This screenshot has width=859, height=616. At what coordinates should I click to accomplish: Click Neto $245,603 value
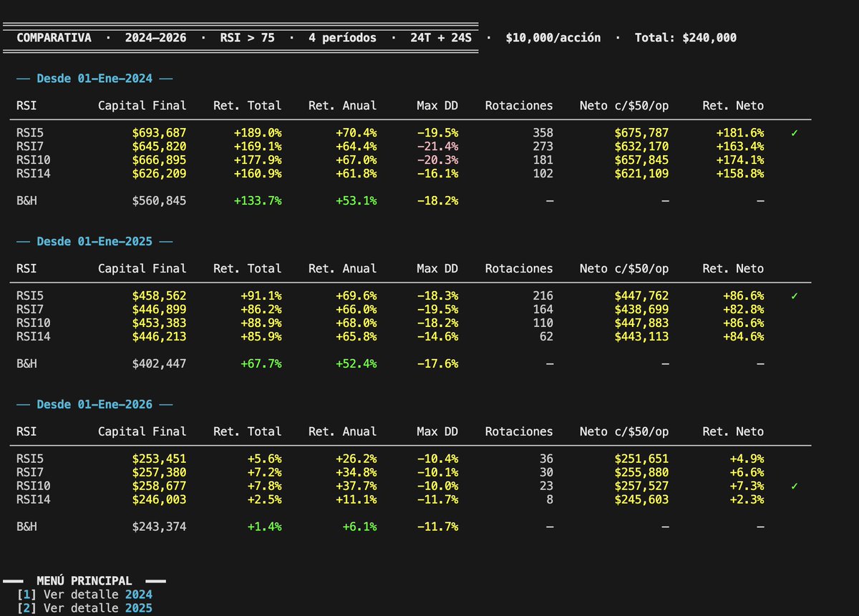[x=641, y=499]
